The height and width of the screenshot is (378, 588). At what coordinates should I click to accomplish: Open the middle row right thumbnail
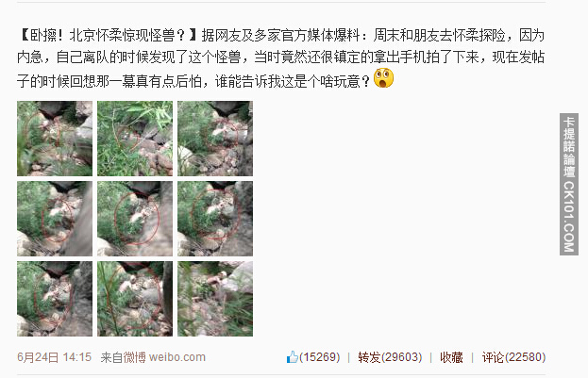[215, 219]
